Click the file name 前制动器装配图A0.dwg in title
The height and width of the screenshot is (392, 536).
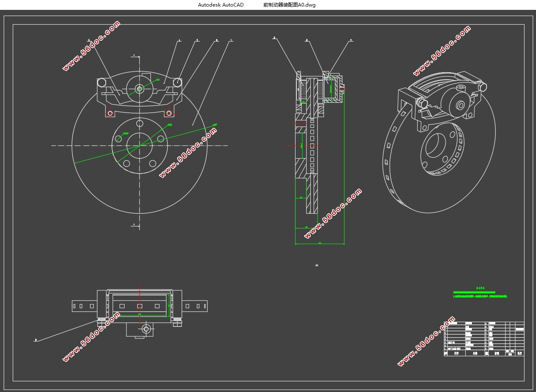pyautogui.click(x=289, y=5)
